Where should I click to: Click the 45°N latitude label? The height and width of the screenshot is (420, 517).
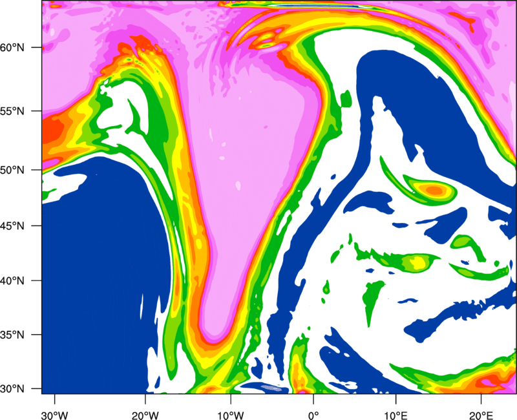[12, 226]
